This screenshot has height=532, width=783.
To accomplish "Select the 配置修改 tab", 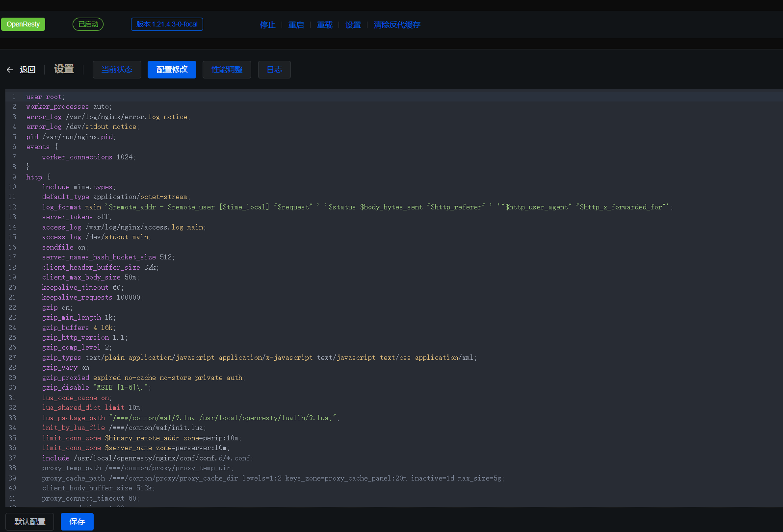I will coord(172,70).
